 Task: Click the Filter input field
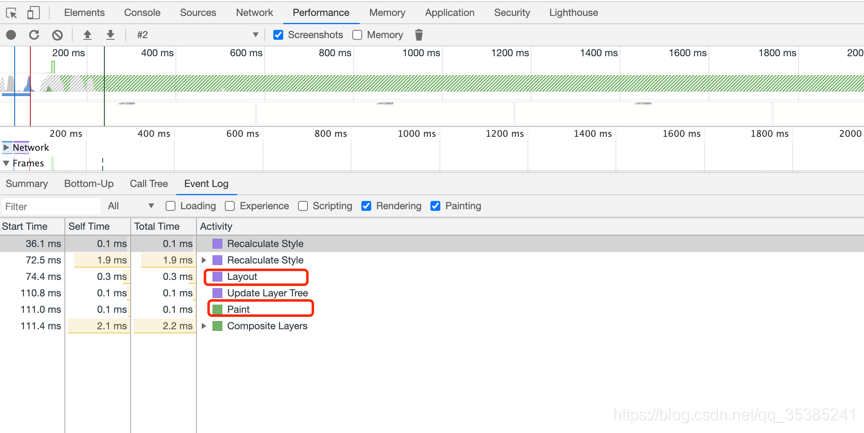click(51, 207)
